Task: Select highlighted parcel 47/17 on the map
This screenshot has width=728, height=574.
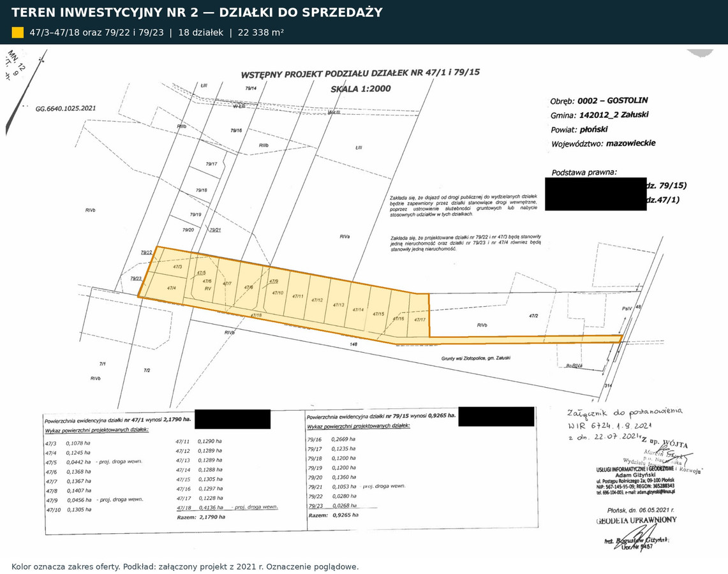Action: tap(420, 320)
